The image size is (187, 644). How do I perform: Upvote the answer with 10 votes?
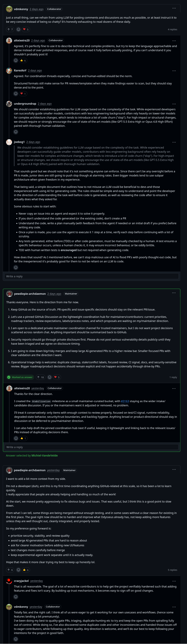pos(41,377)
